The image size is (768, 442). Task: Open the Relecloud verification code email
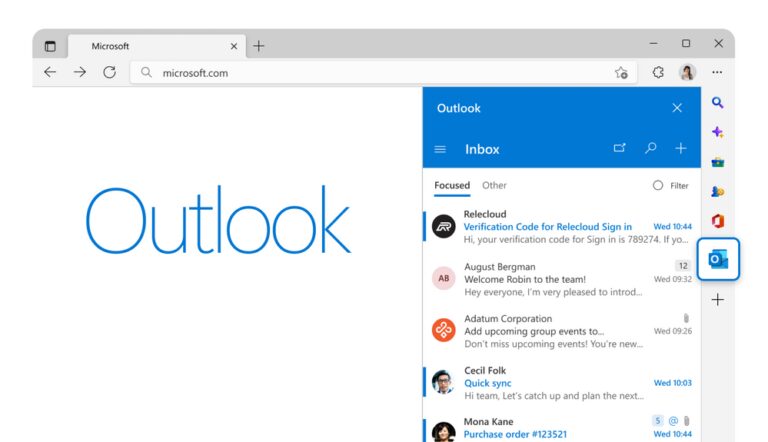tap(560, 227)
